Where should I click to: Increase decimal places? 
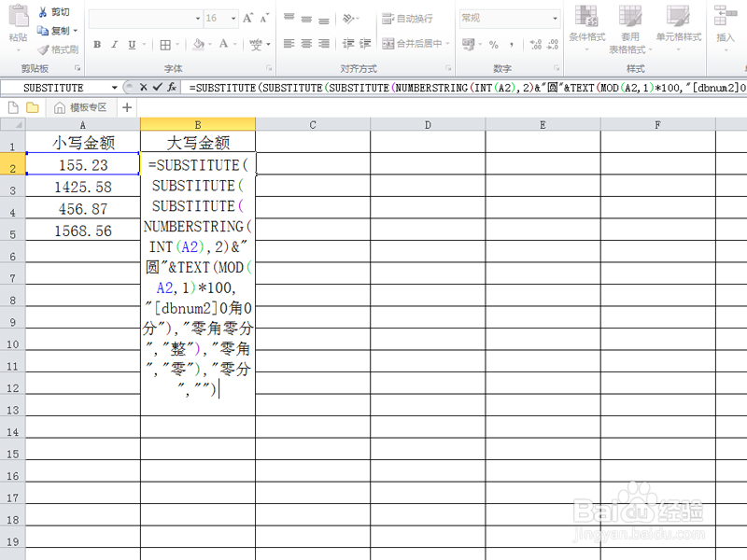(x=536, y=44)
